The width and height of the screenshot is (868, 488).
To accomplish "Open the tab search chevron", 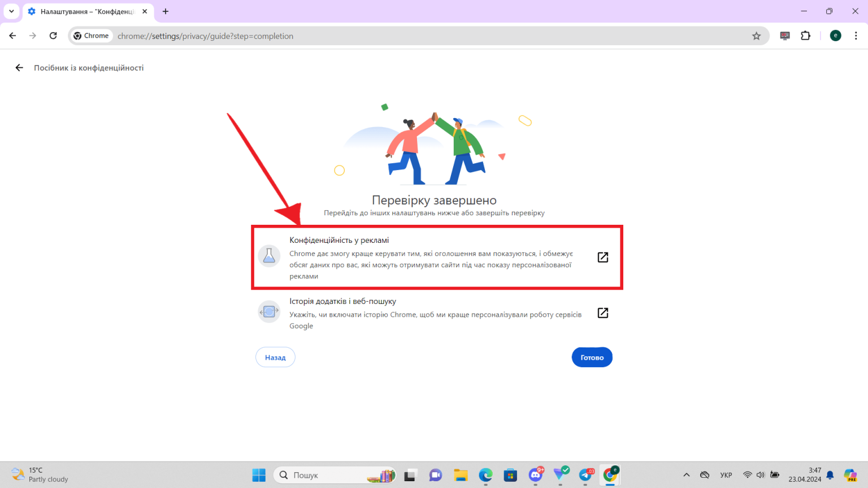I will (11, 11).
